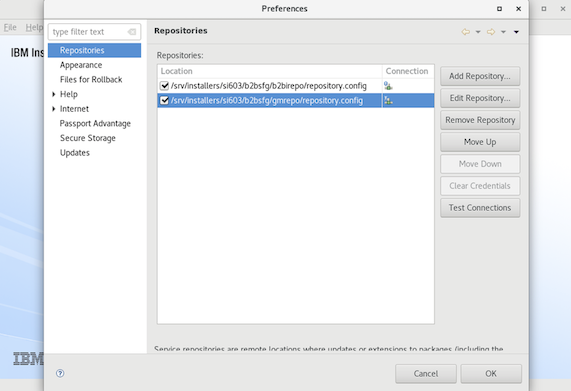Select the Help preferences item
The height and width of the screenshot is (391, 571).
coord(69,94)
